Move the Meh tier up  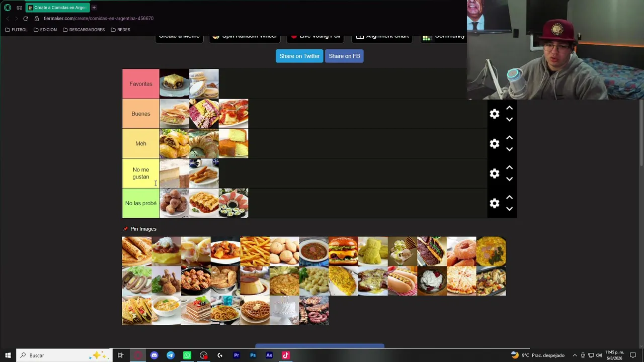(509, 138)
